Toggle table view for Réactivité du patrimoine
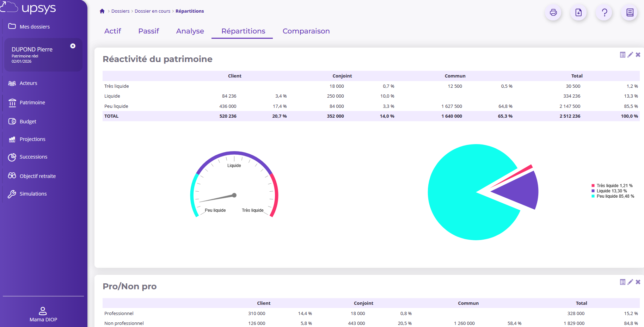This screenshot has height=327, width=644. coord(622,55)
